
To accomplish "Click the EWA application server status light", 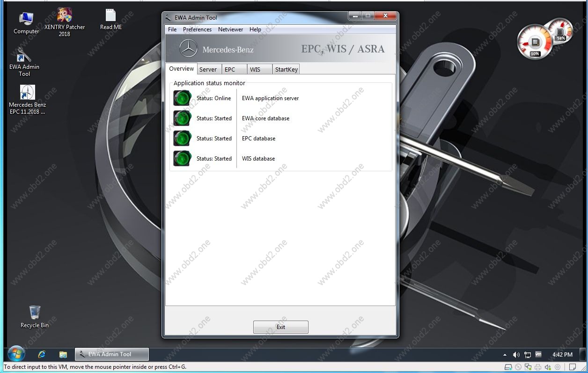I will tap(182, 98).
